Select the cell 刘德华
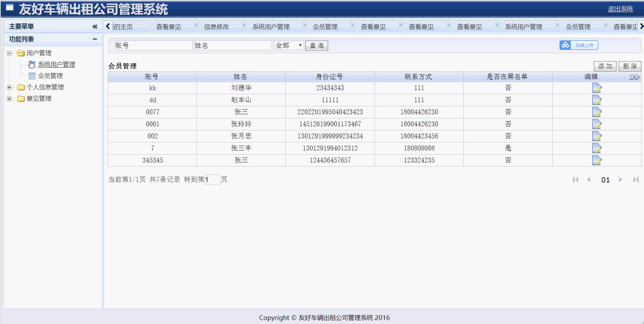This screenshot has width=644, height=324. pyautogui.click(x=241, y=88)
